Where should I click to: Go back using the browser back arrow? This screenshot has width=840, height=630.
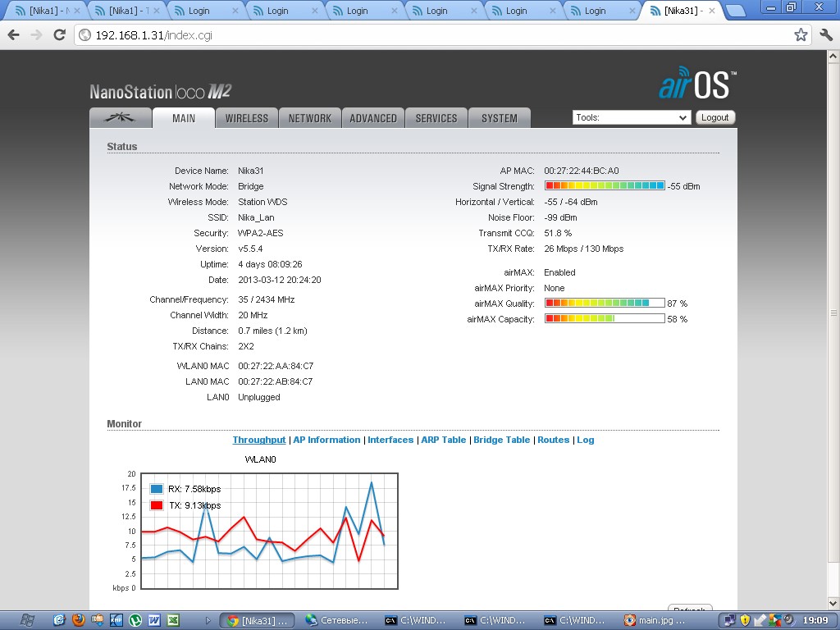pos(13,35)
